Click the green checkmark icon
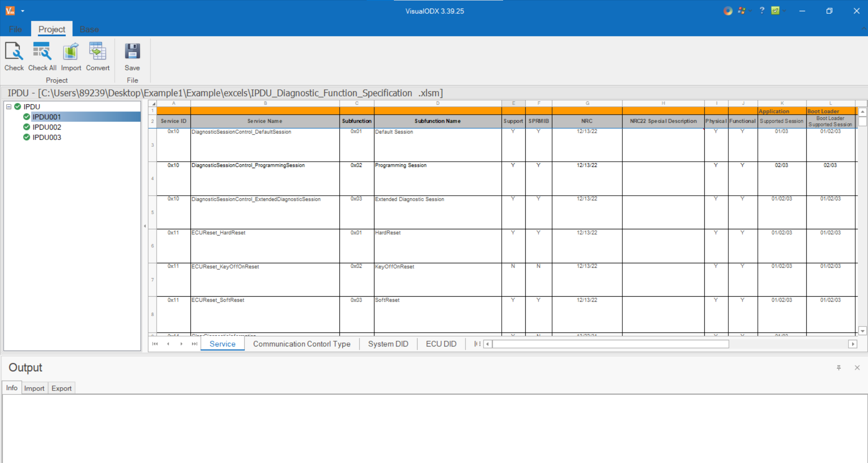This screenshot has width=868, height=463. click(x=776, y=10)
